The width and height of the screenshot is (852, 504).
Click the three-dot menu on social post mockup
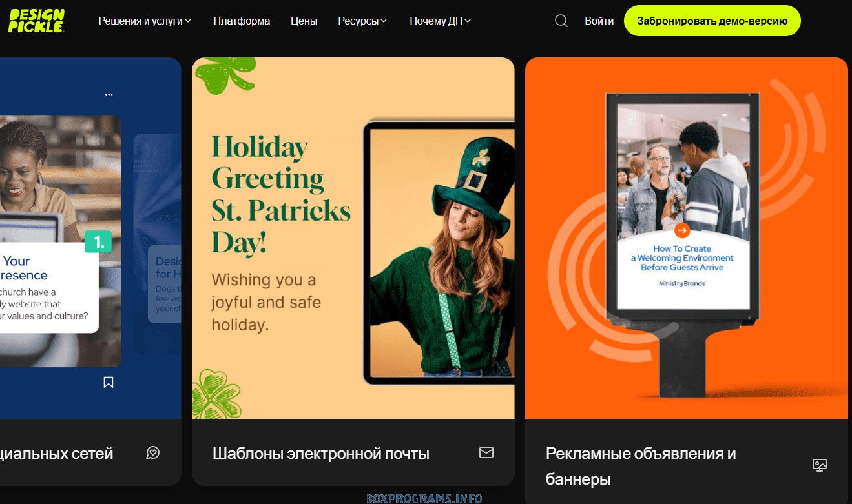pos(109,94)
